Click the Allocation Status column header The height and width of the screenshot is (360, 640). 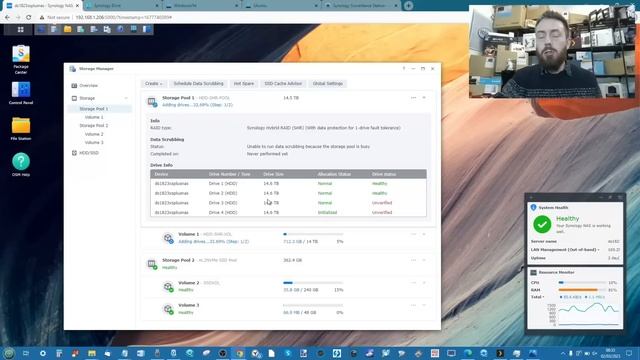pyautogui.click(x=334, y=174)
